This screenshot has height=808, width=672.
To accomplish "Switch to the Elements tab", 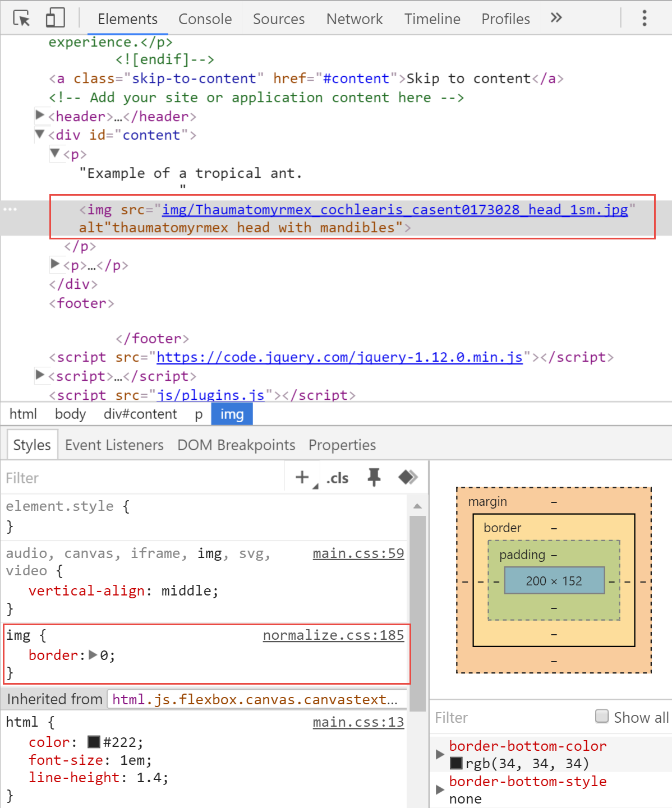I will tap(127, 19).
